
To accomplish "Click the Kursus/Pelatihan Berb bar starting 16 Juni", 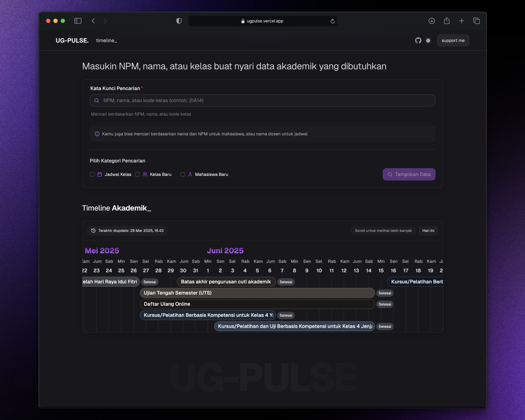I will (415, 282).
